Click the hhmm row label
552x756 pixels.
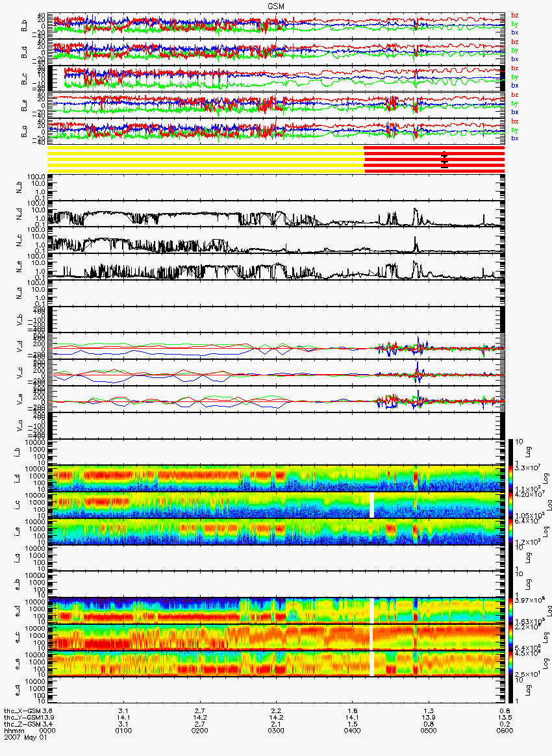(x=13, y=731)
